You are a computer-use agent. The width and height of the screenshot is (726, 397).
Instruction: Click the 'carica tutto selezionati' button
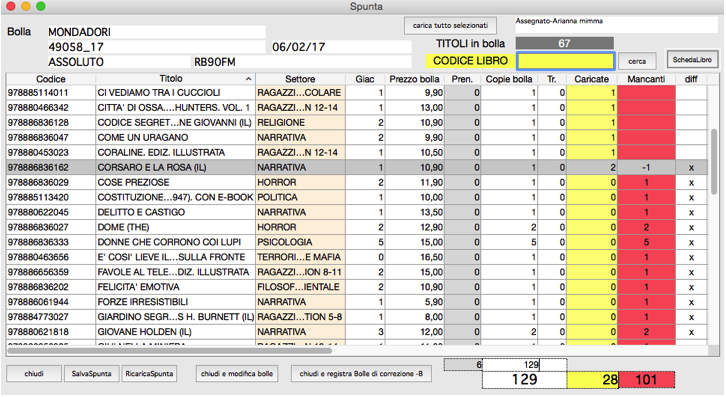[450, 25]
